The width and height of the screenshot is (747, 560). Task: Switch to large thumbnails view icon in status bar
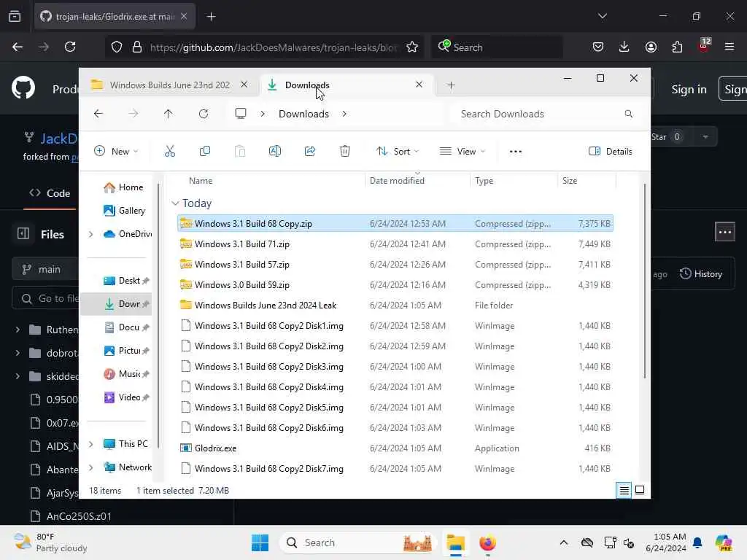(640, 491)
